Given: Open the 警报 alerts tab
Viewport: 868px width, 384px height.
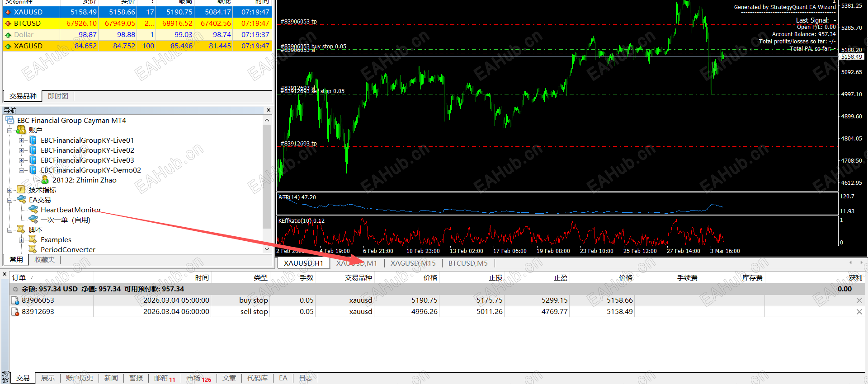Looking at the screenshot, I should [136, 378].
